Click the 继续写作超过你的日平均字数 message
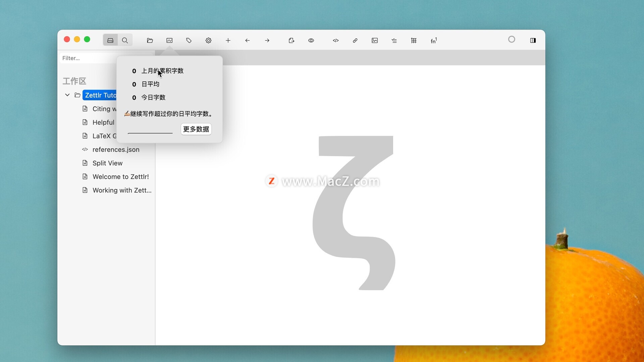 (x=169, y=114)
